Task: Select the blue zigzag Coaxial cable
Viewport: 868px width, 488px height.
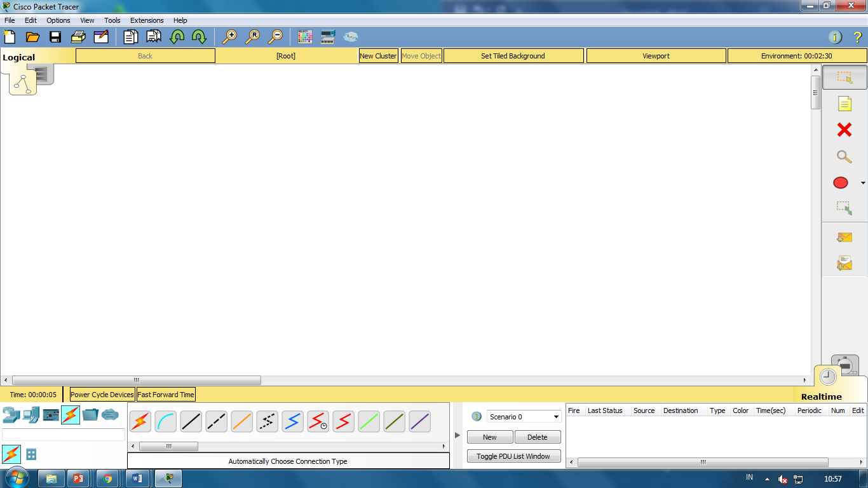Action: coord(293,421)
